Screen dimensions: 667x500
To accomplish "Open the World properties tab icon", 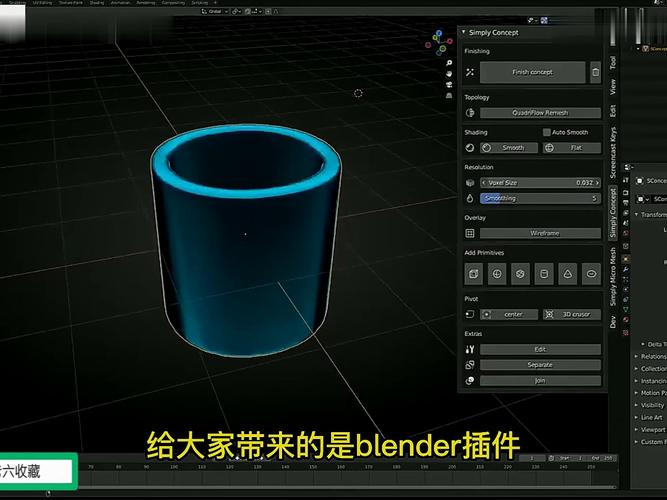I will (626, 233).
